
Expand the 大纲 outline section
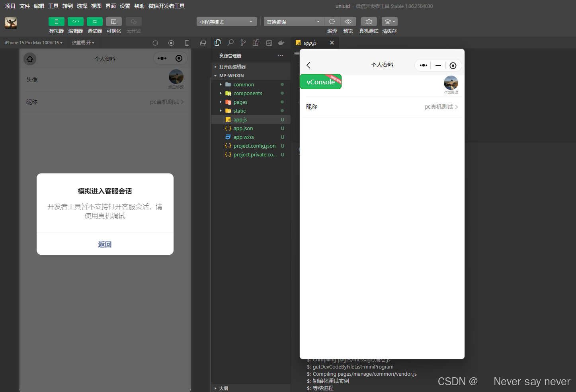(x=251, y=388)
